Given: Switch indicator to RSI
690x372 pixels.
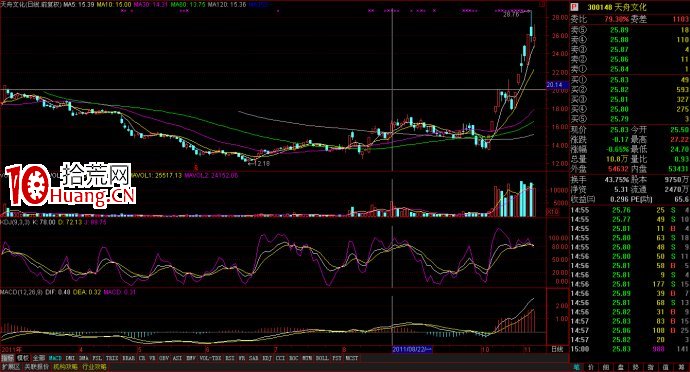Looking at the screenshot, I should coord(230,358).
